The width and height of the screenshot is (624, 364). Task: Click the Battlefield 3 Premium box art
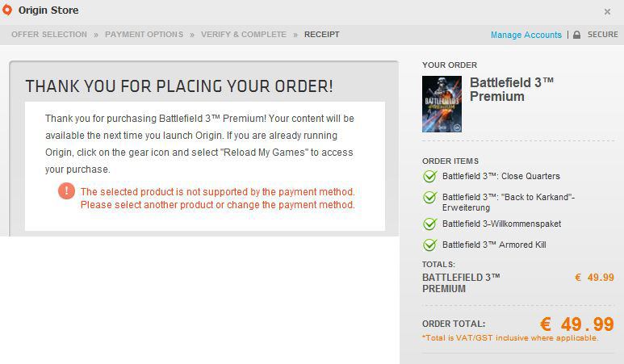click(442, 104)
